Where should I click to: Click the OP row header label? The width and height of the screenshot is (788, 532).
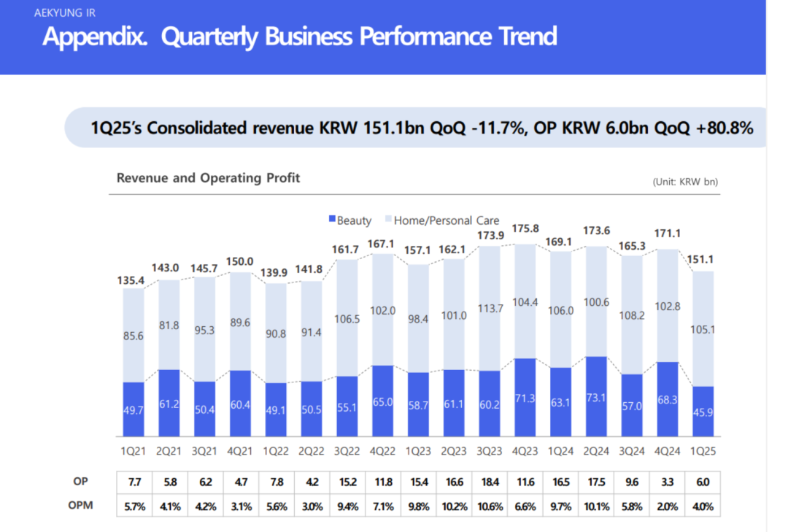click(x=82, y=482)
